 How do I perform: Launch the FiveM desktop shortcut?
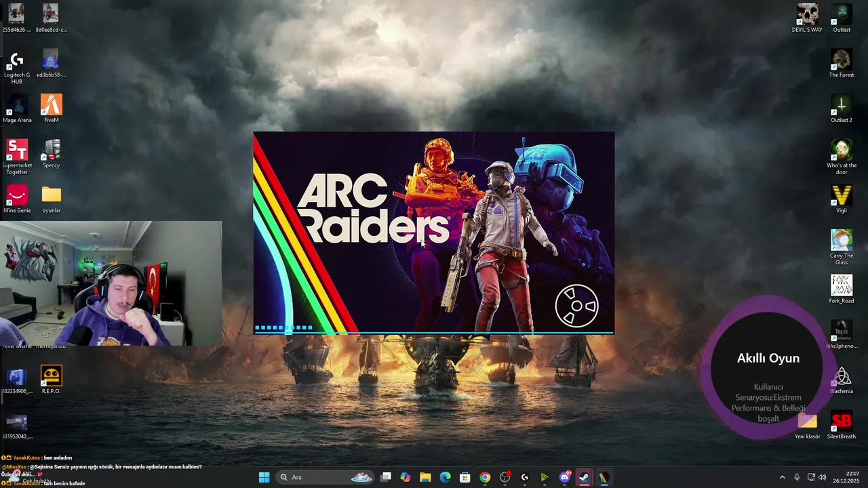[x=52, y=108]
